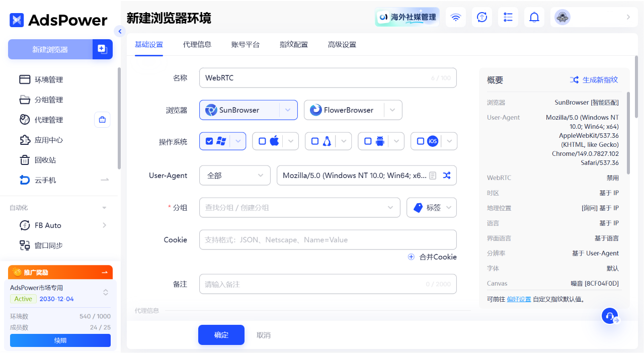Toggle the Windows OS checkbox

coord(209,141)
